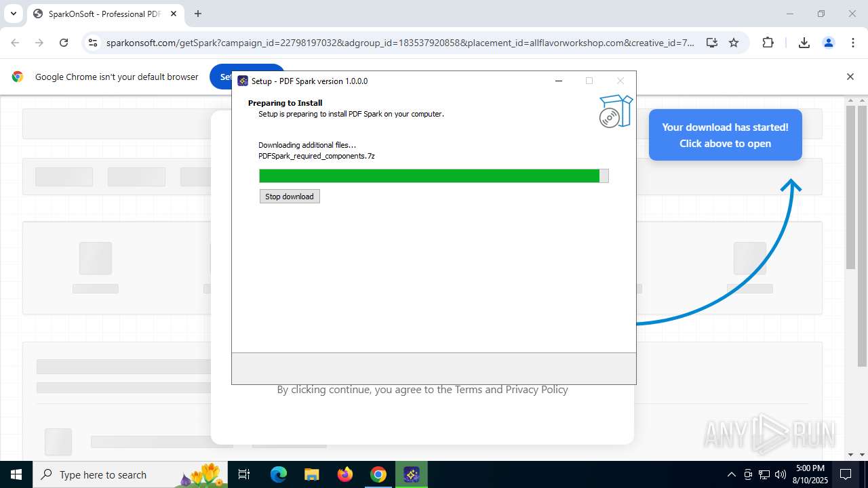Click the green download progress bar

(433, 176)
